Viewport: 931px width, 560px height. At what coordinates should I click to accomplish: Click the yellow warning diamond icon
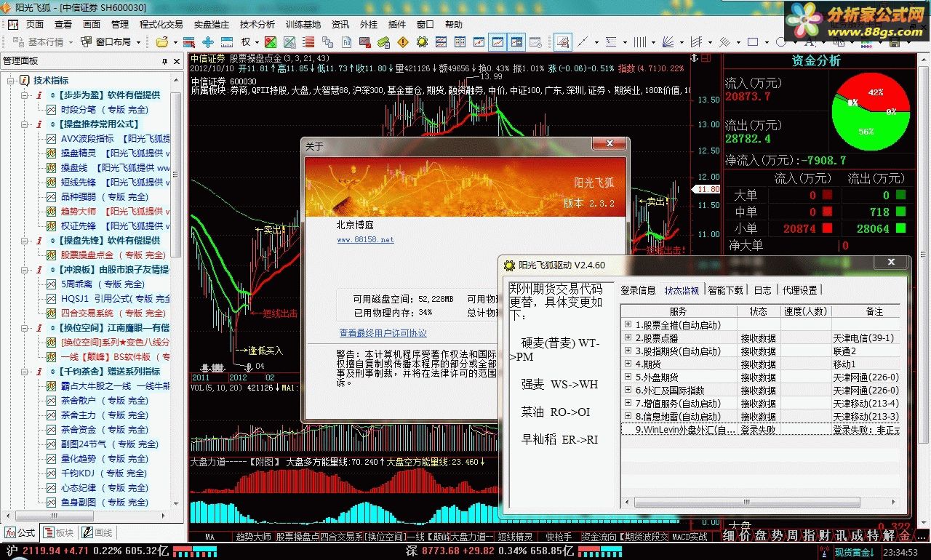(403, 42)
